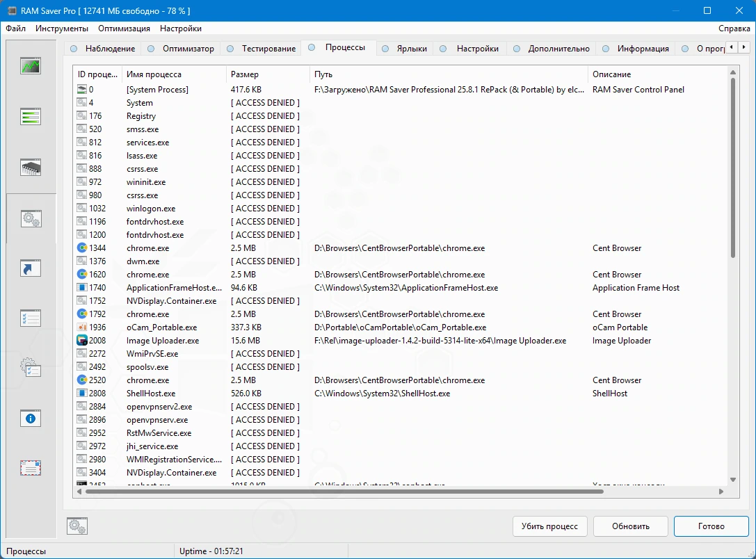The image size is (756, 559).
Task: Open the Справка menu
Action: click(x=734, y=29)
